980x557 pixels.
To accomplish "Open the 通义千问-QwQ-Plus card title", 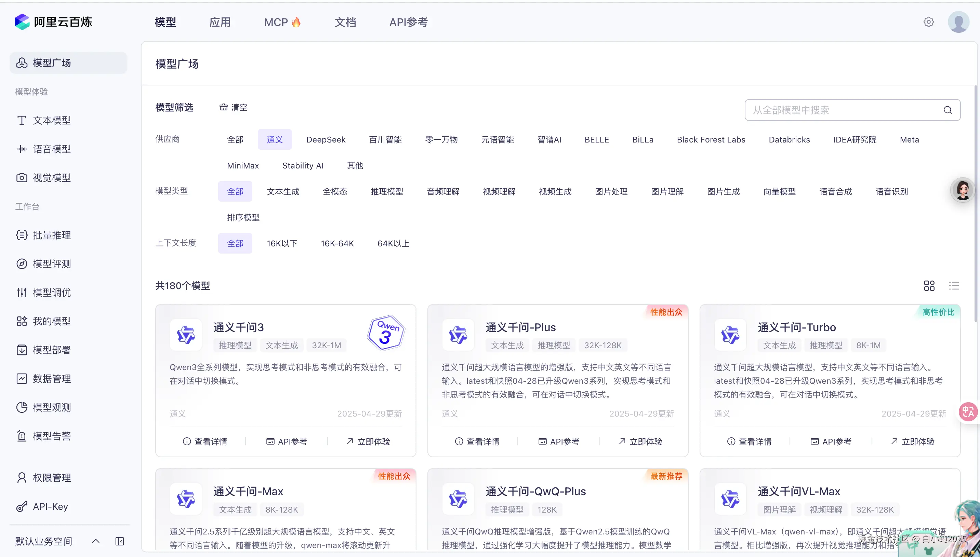I will point(535,491).
